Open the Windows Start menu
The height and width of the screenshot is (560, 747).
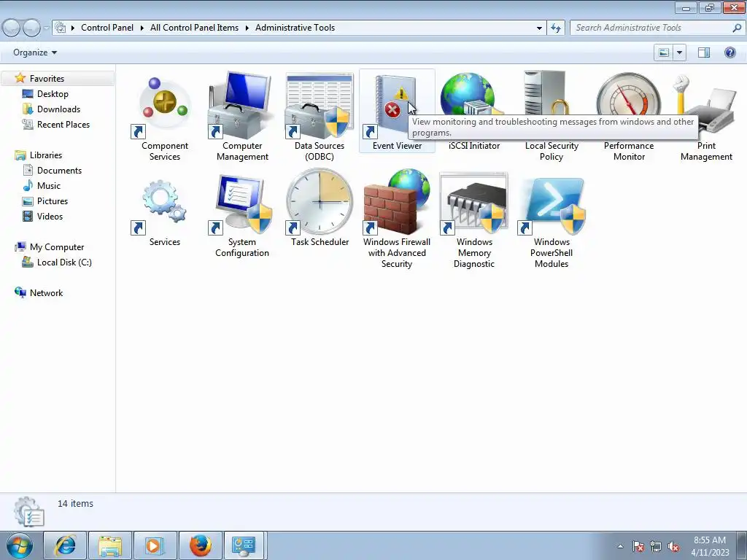point(20,545)
